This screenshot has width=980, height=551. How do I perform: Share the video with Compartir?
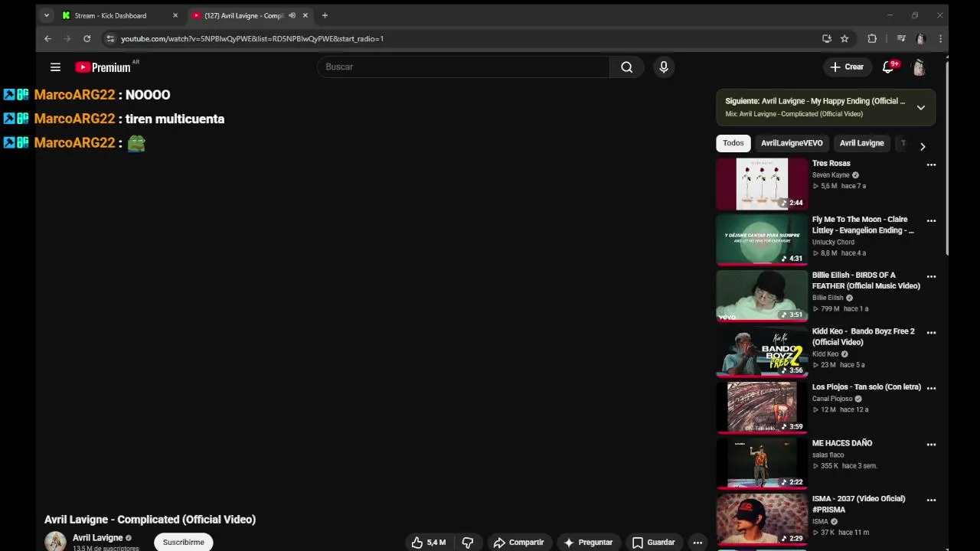click(x=518, y=542)
